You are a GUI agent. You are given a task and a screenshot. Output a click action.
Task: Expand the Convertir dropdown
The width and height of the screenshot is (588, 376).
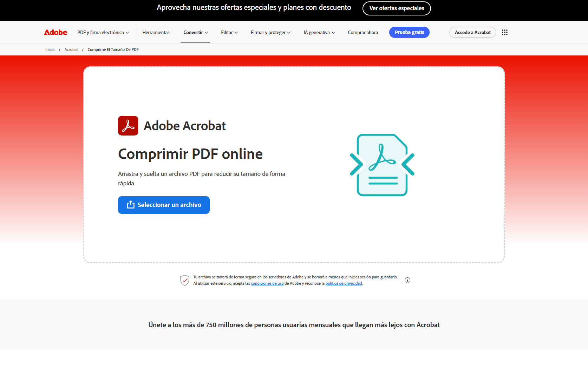point(196,32)
